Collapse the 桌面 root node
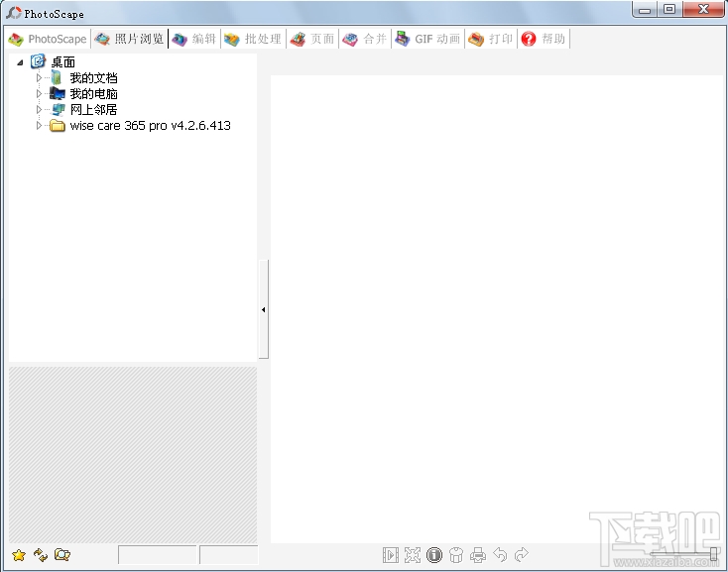This screenshot has width=728, height=572. coord(20,62)
